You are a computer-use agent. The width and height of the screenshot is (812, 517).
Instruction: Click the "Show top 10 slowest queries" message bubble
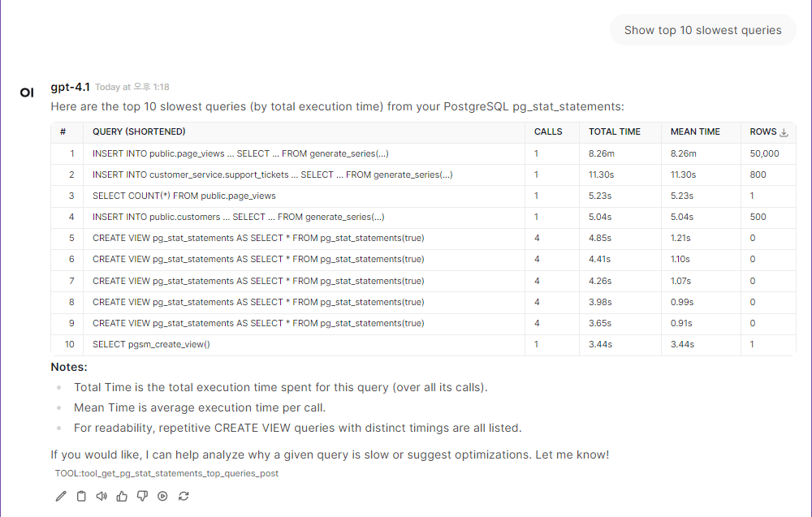pyautogui.click(x=702, y=30)
